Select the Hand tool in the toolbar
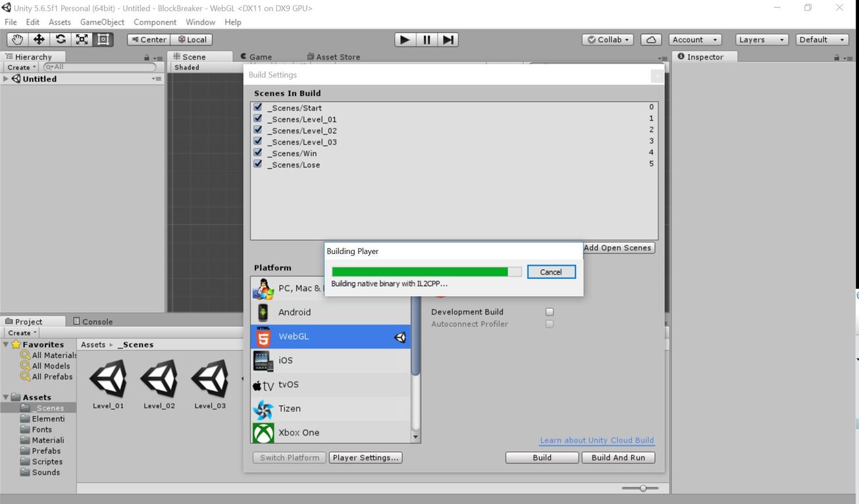The height and width of the screenshot is (504, 859). tap(16, 39)
